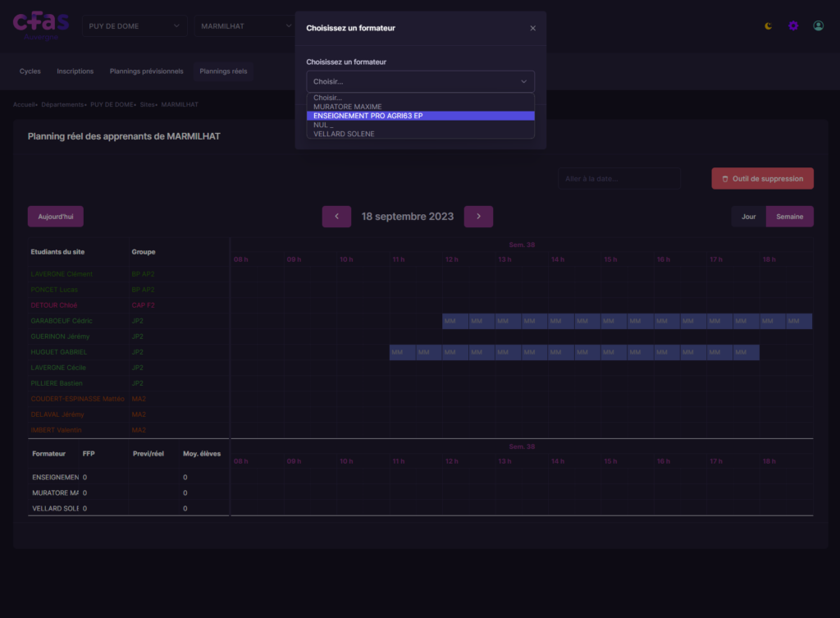Select student LAVERGNE Cécile

(58, 367)
